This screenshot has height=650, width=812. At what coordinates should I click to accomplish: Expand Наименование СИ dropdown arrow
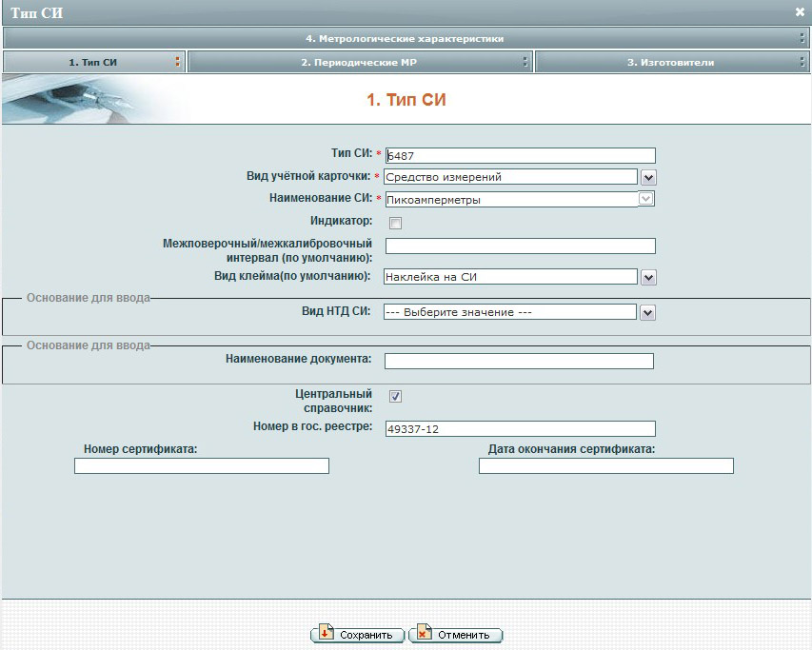(645, 199)
